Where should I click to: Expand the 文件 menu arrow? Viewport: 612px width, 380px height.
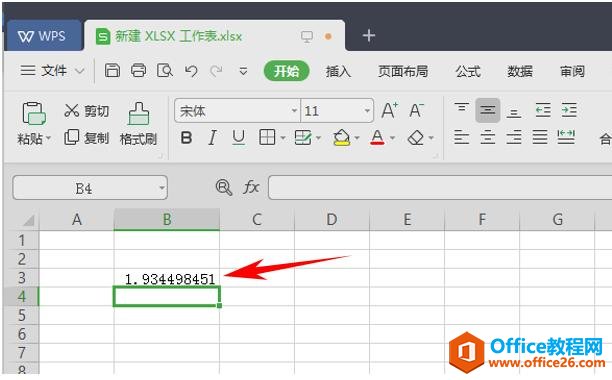pyautogui.click(x=80, y=71)
